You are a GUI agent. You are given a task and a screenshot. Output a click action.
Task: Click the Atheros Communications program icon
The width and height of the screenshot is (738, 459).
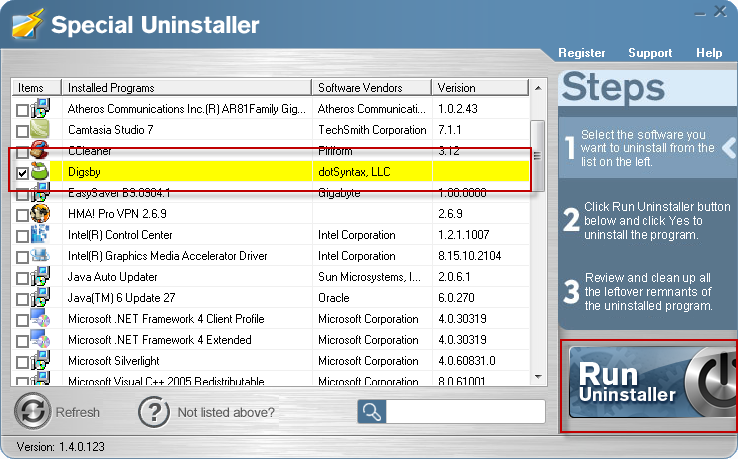40,108
